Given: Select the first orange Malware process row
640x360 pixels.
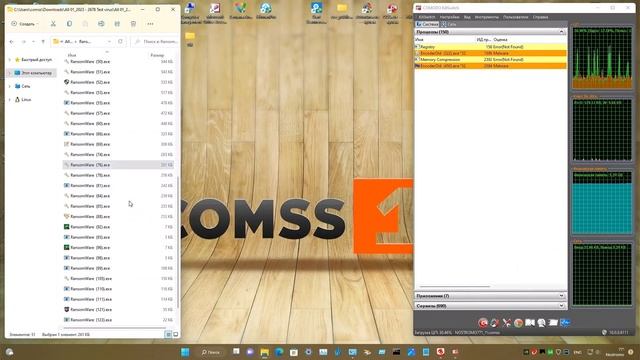Looking at the screenshot, I should (x=491, y=53).
